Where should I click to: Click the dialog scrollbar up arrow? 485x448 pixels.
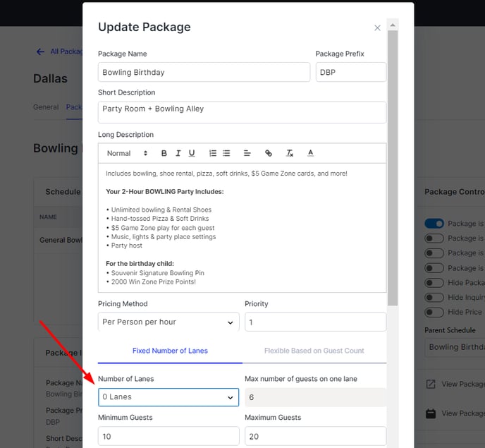[x=393, y=25]
